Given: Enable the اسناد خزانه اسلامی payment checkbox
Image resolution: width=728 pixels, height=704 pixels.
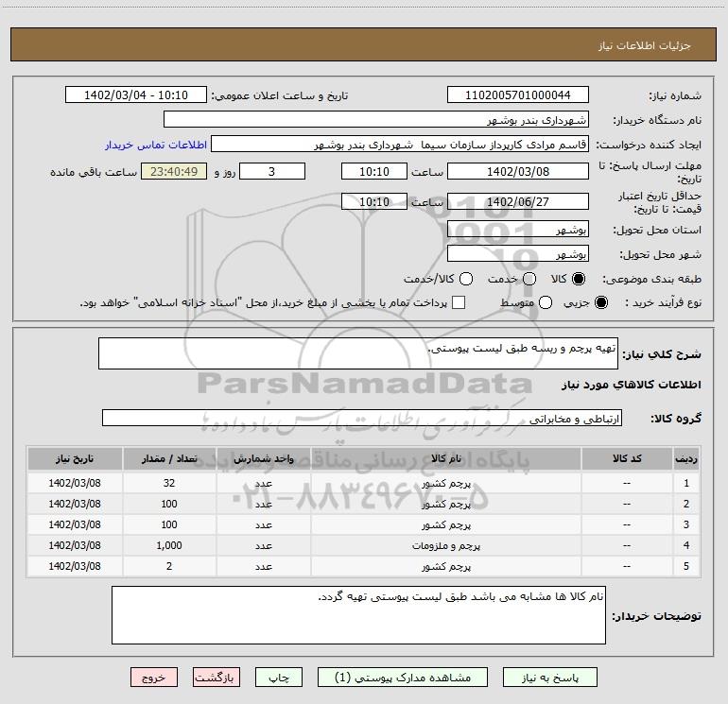Looking at the screenshot, I should (459, 302).
